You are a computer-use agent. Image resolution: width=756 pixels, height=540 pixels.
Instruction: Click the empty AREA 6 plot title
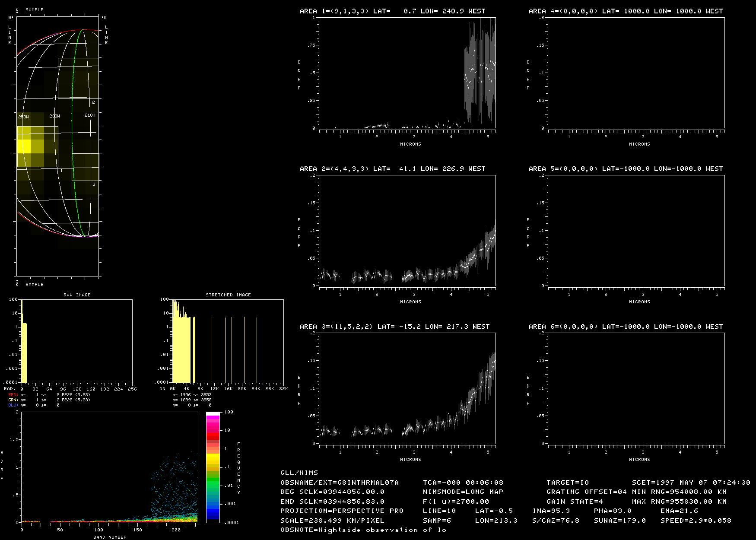626,327
